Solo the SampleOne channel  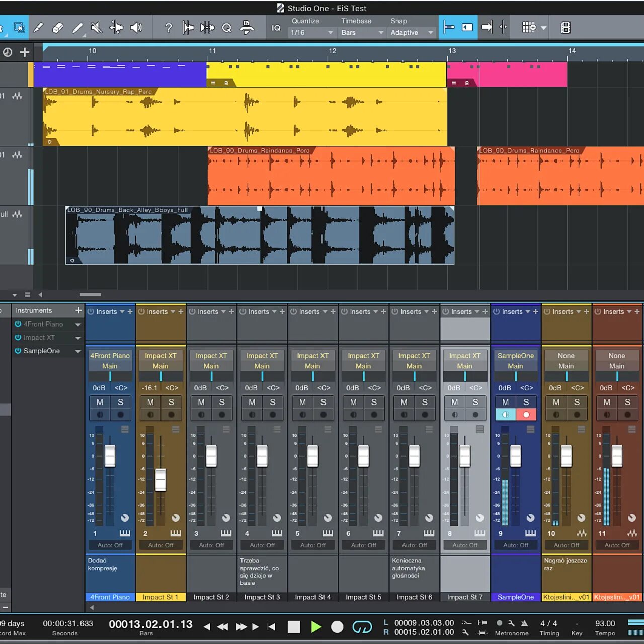(x=526, y=402)
